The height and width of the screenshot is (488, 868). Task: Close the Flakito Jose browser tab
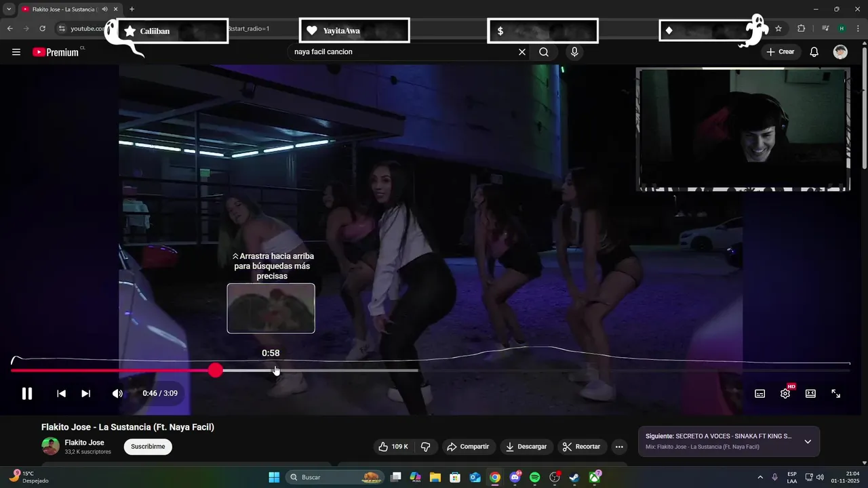tap(116, 9)
